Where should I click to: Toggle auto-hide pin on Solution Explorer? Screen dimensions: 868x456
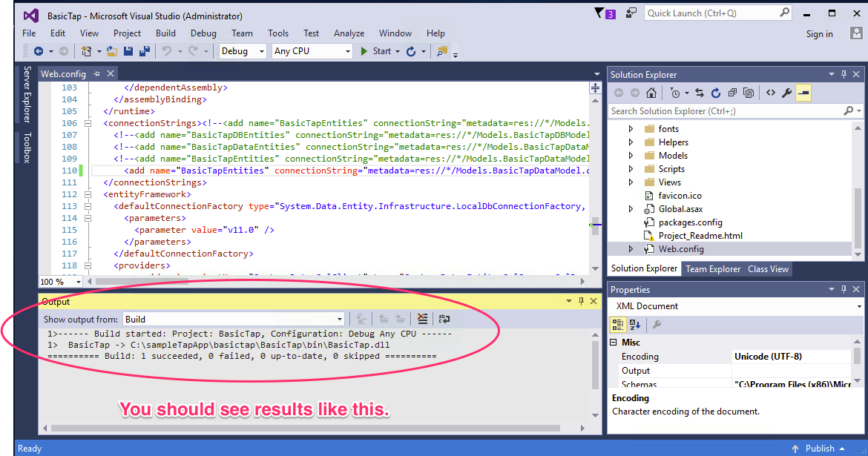pos(844,74)
